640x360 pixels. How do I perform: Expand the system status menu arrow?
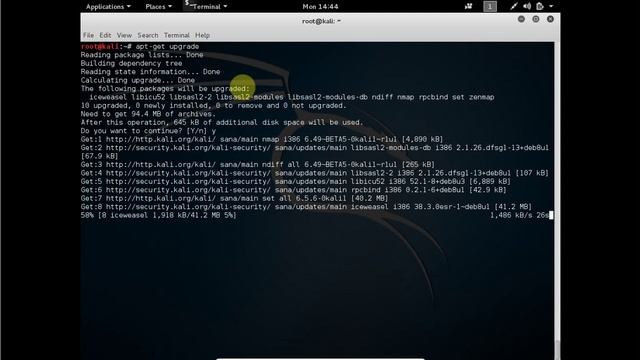(x=551, y=7)
